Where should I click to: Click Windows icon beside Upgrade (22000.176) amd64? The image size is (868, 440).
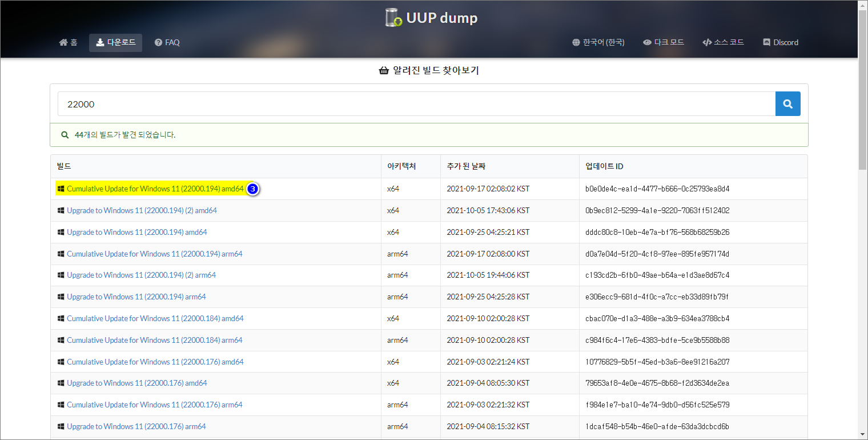point(61,383)
